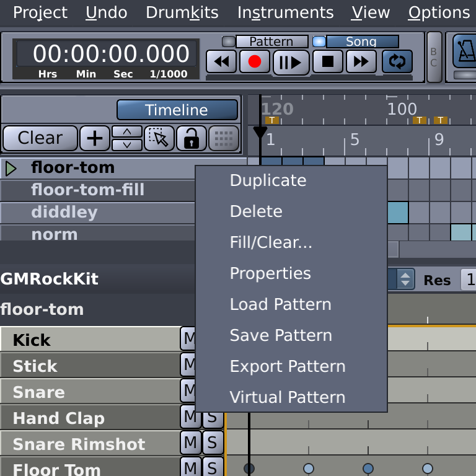The image size is (476, 476).
Task: Open the Project menu
Action: [x=40, y=13]
